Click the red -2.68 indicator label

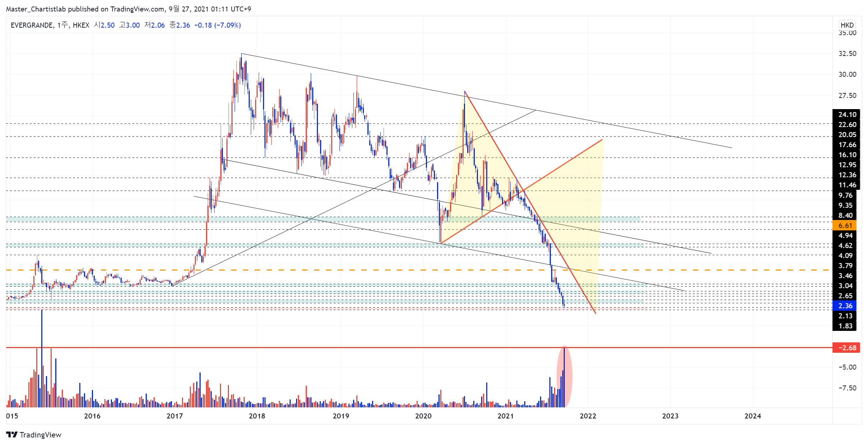846,348
